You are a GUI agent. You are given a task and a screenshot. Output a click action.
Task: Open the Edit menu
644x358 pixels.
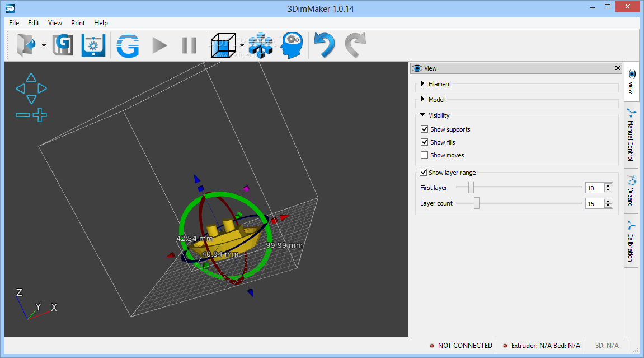tap(33, 23)
